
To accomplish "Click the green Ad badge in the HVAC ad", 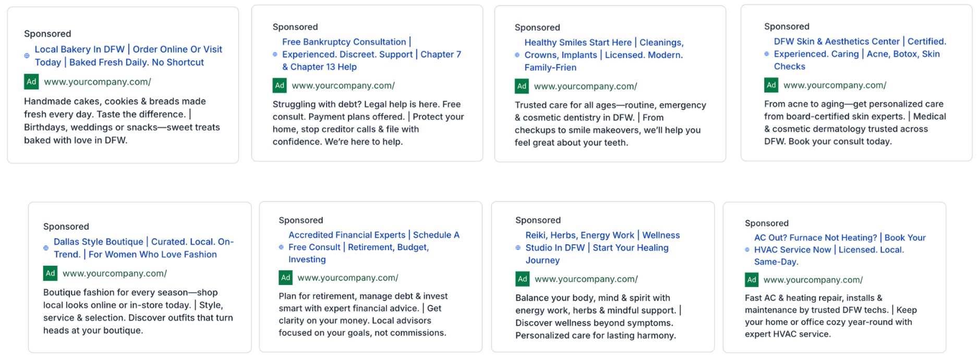I will [752, 280].
